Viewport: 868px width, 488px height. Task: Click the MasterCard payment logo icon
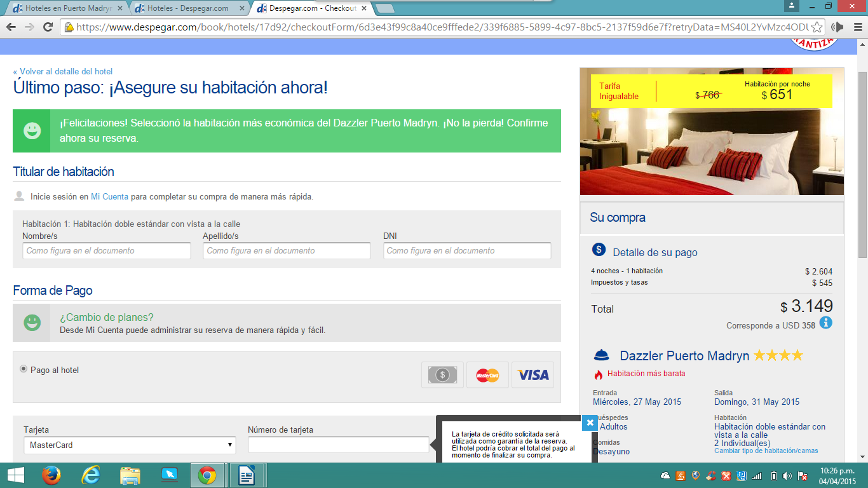click(487, 375)
